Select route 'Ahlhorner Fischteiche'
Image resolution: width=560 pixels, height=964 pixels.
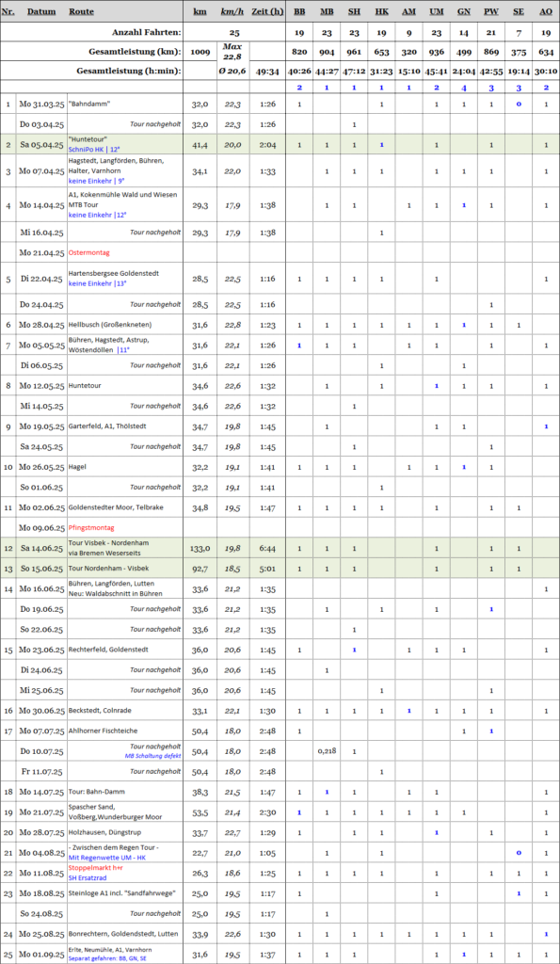[103, 731]
